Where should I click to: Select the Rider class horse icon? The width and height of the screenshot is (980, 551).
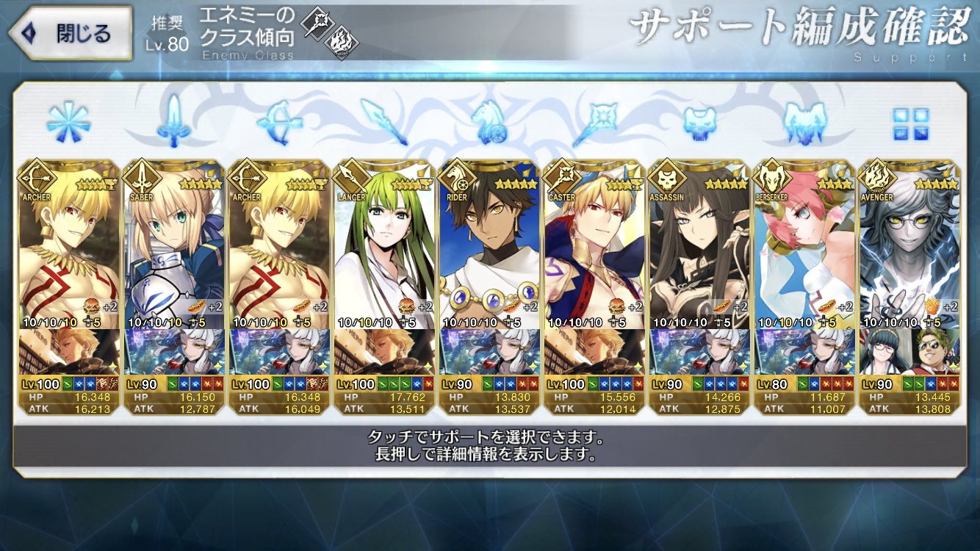pos(489,121)
